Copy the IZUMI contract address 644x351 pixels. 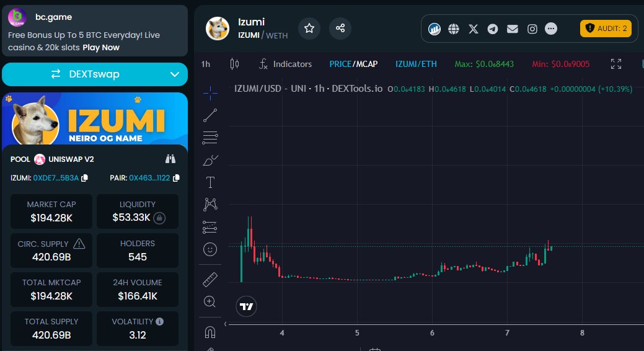[x=85, y=178]
